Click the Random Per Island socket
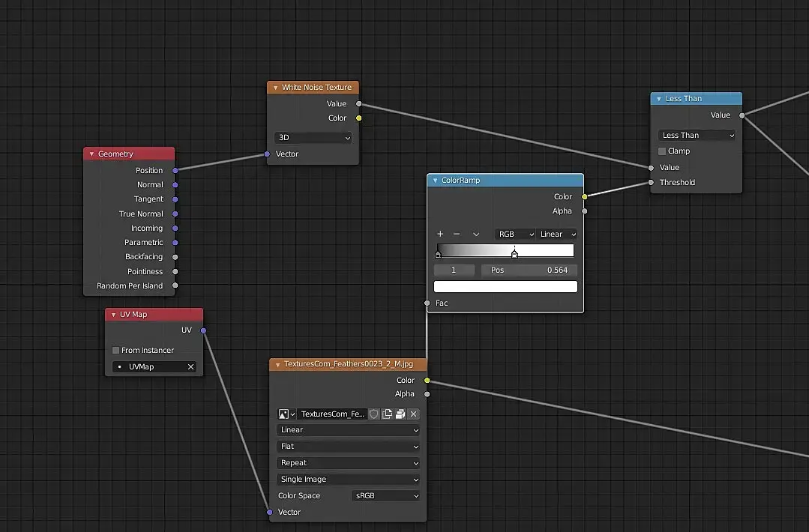Viewport: 809px width, 532px height. (x=175, y=285)
